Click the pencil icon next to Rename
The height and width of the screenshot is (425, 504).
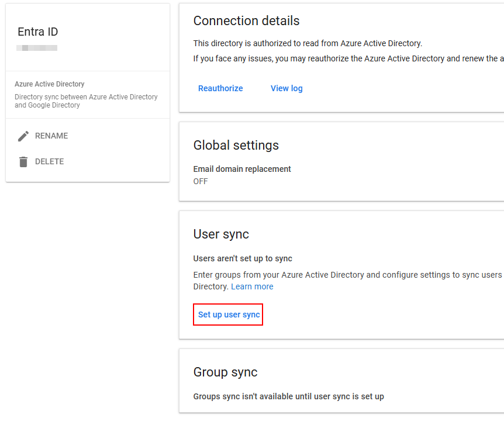(x=23, y=136)
